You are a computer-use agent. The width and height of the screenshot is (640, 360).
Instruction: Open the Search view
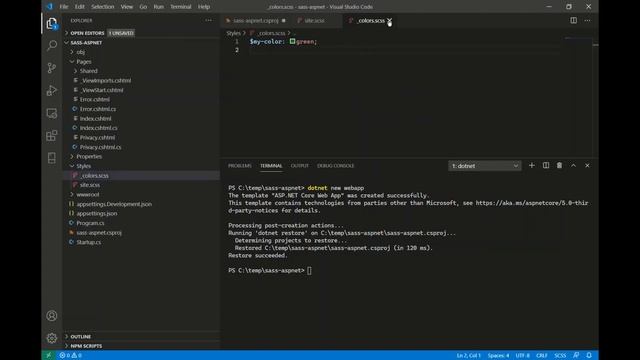52,45
